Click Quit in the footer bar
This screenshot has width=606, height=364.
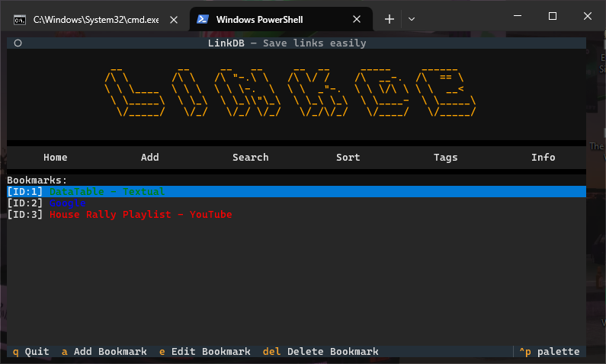click(30, 351)
